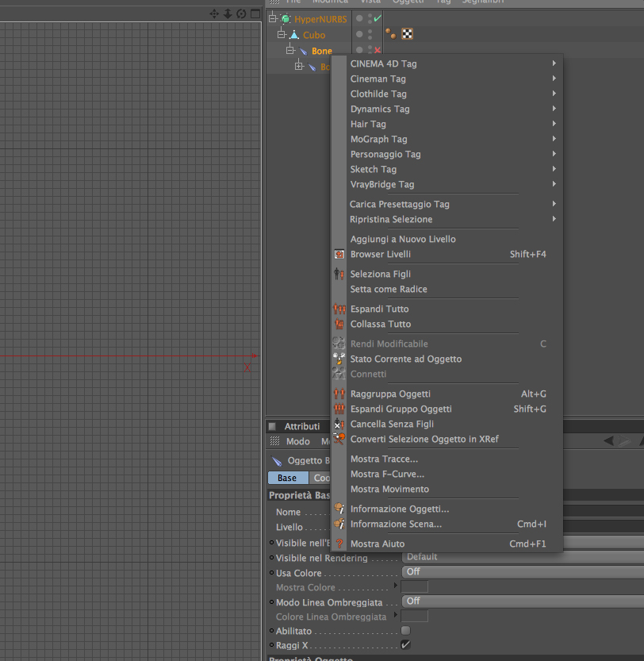Screen dimensions: 644x661
Task: Select the texture checkerboard tag on Cubo
Action: [407, 33]
